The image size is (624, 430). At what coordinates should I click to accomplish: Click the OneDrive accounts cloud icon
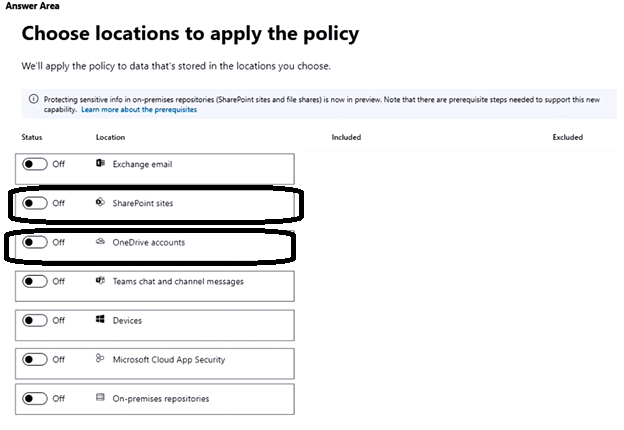pos(100,242)
